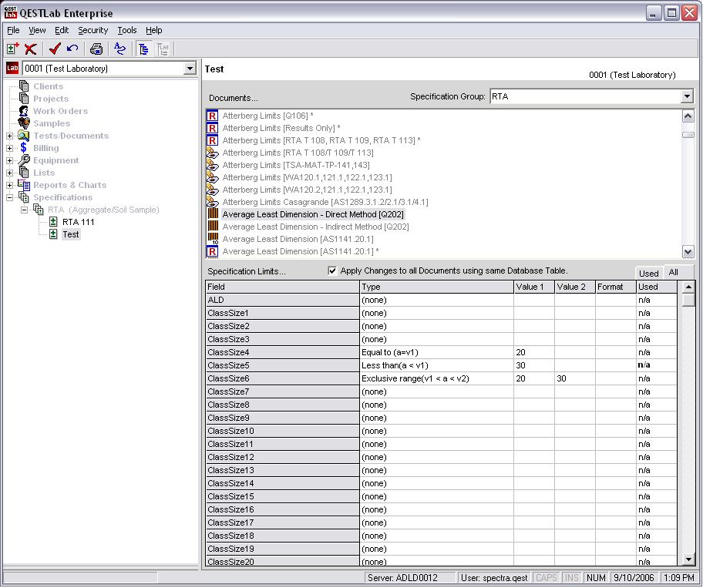Click the dollar sign Billing icon
The width and height of the screenshot is (703, 588).
24,148
